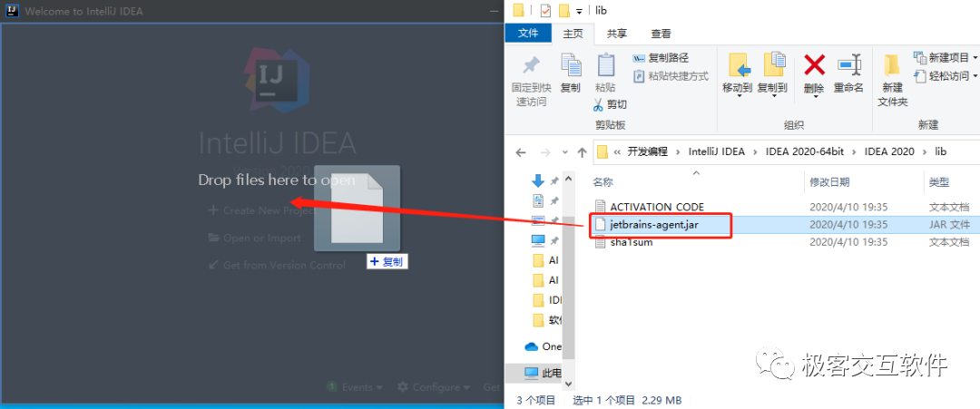980x409 pixels.
Task: Click the sha1sum file icon
Action: pyautogui.click(x=600, y=241)
